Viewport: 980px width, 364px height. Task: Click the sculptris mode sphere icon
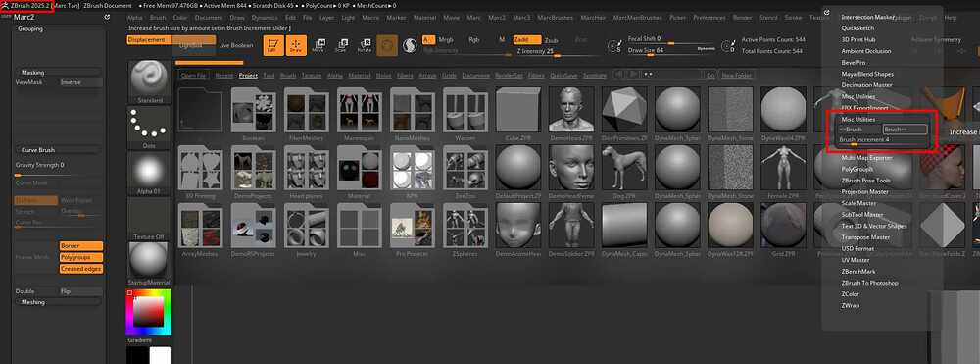click(x=410, y=46)
